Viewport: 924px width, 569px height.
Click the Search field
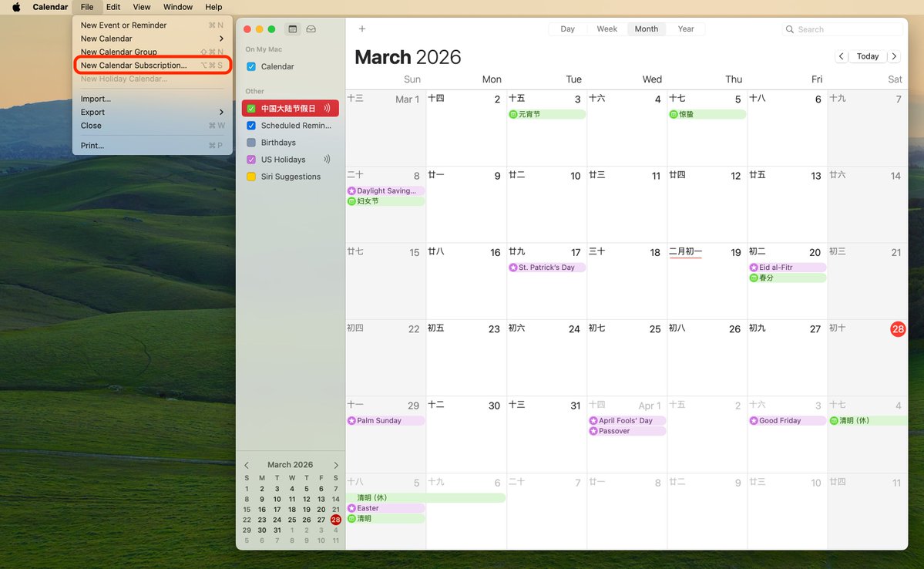pos(842,29)
